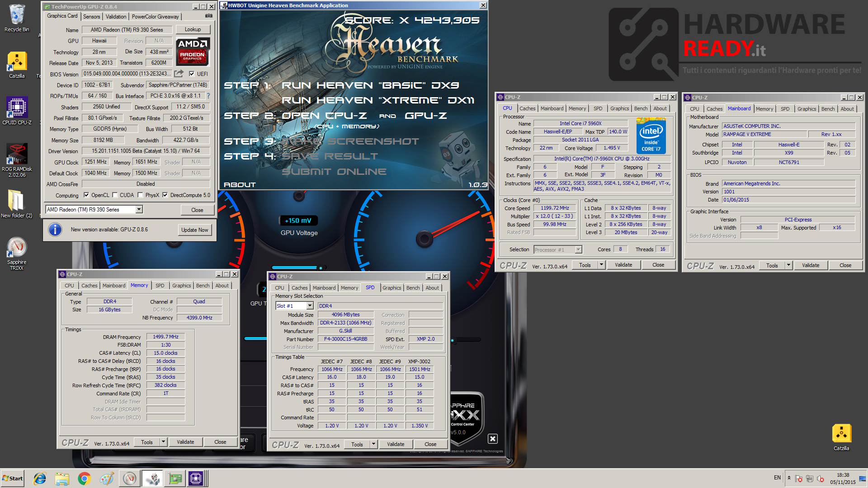Click the blue info icon in GPU-Z update bar
The height and width of the screenshot is (488, 868).
click(x=55, y=230)
